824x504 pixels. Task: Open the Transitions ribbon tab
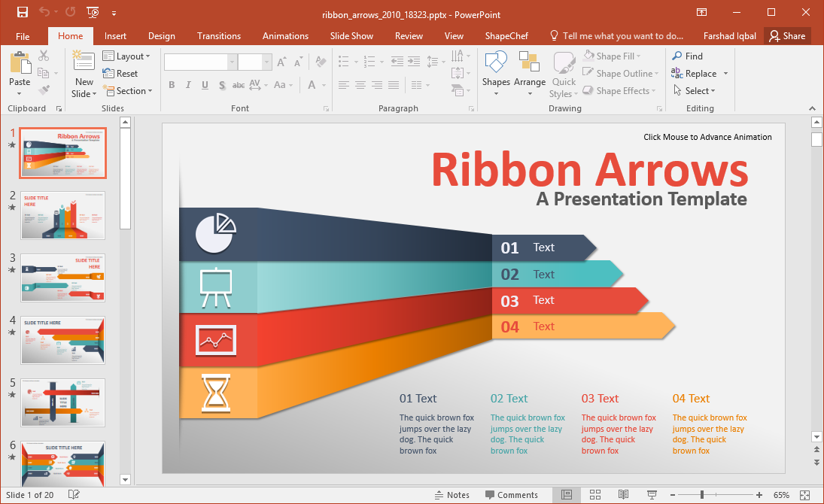point(219,35)
